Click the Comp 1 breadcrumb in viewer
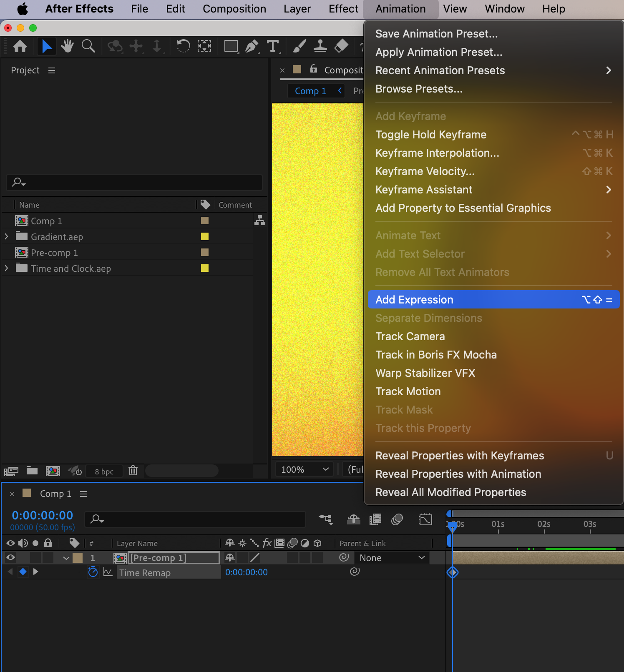624x672 pixels. 310,91
